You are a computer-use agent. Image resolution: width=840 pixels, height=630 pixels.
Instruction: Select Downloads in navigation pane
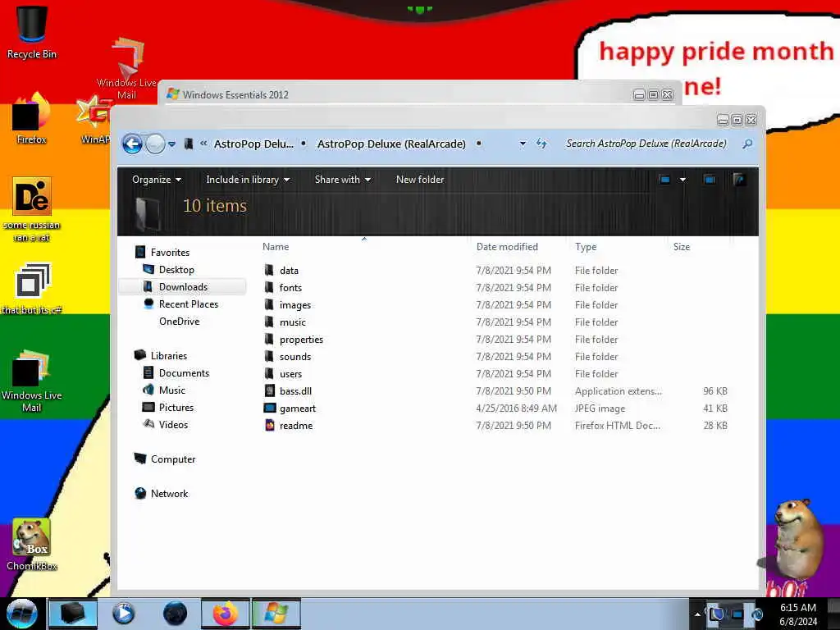tap(183, 286)
